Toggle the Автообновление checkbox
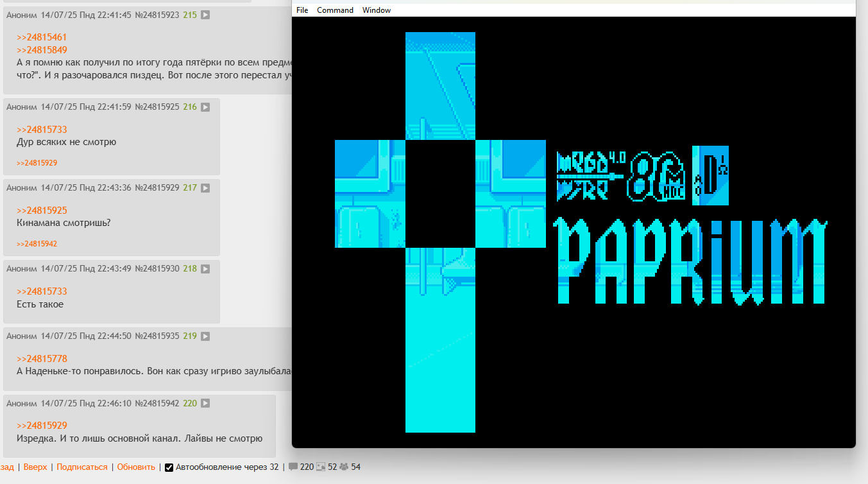Viewport: 868px width, 484px height. pyautogui.click(x=169, y=467)
